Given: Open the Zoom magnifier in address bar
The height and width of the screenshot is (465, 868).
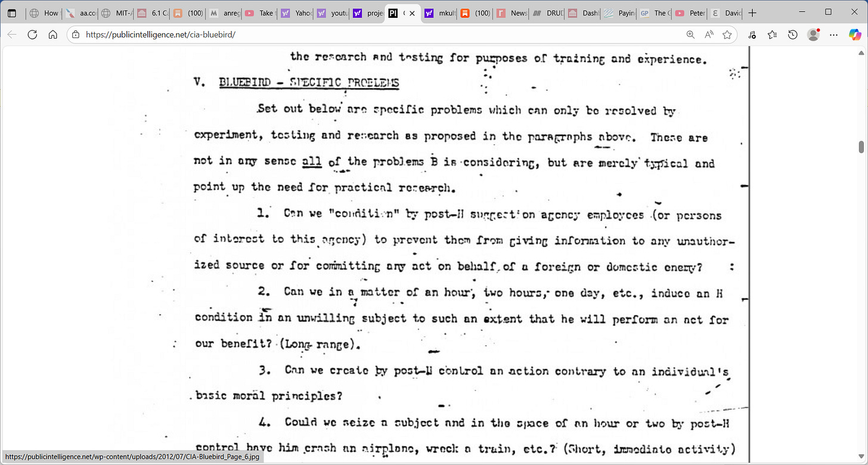Looking at the screenshot, I should pos(690,35).
